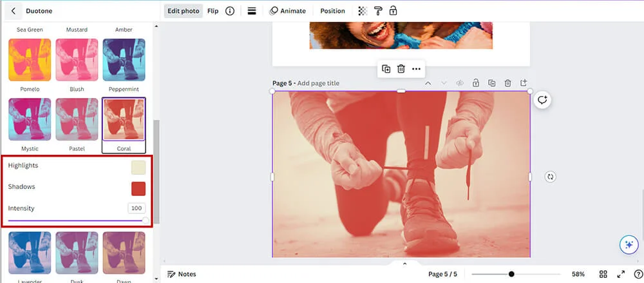Viewport: 644px width, 283px height.
Task: Open the Notes panel
Action: (182, 274)
